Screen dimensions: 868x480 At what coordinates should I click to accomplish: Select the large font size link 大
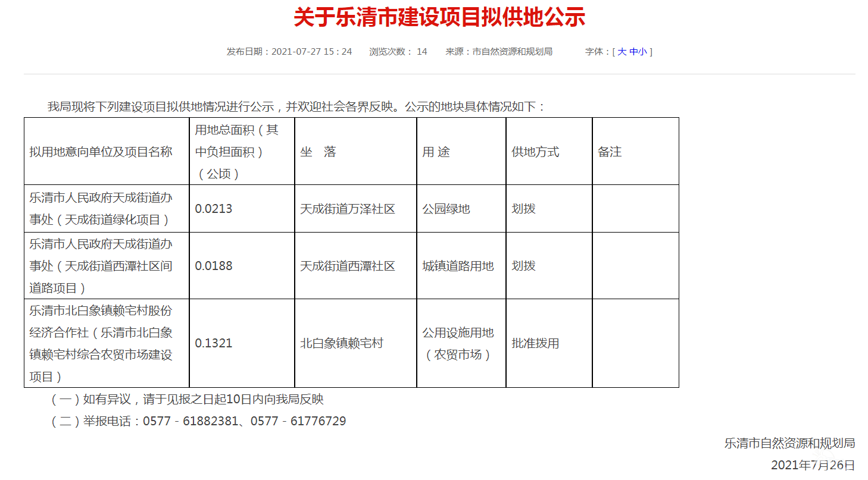pos(622,52)
